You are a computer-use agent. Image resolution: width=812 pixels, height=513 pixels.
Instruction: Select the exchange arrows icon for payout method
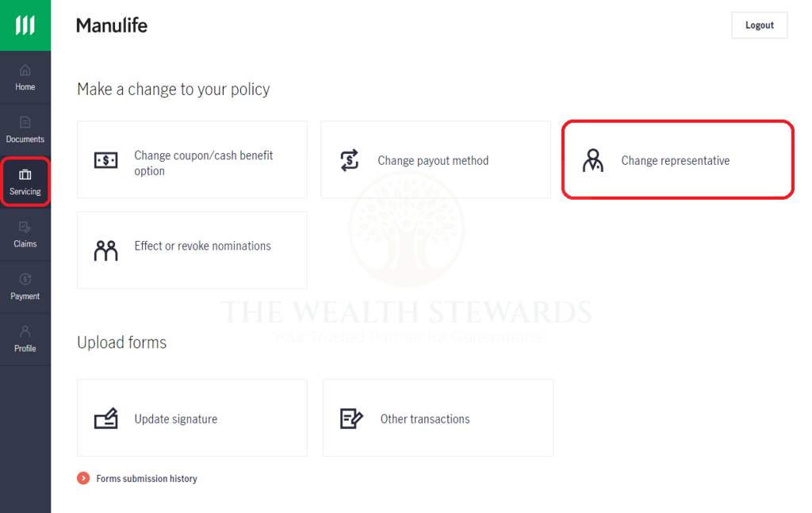tap(349, 159)
